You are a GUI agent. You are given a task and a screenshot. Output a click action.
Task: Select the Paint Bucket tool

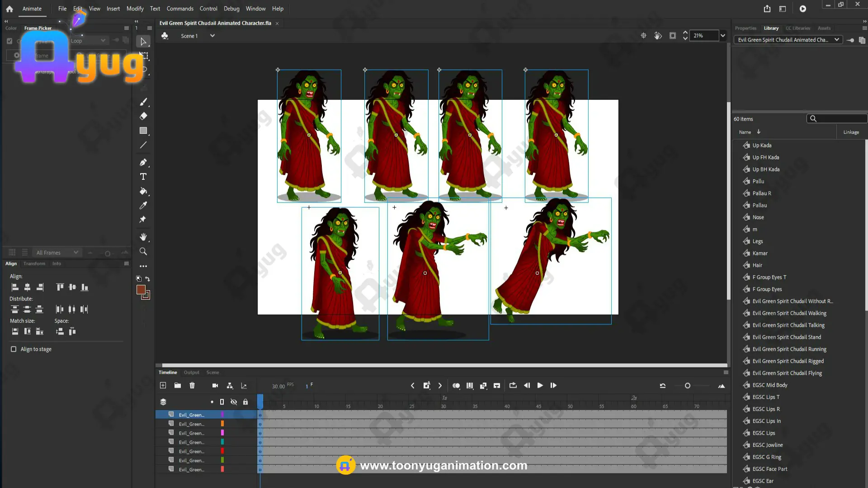click(143, 191)
